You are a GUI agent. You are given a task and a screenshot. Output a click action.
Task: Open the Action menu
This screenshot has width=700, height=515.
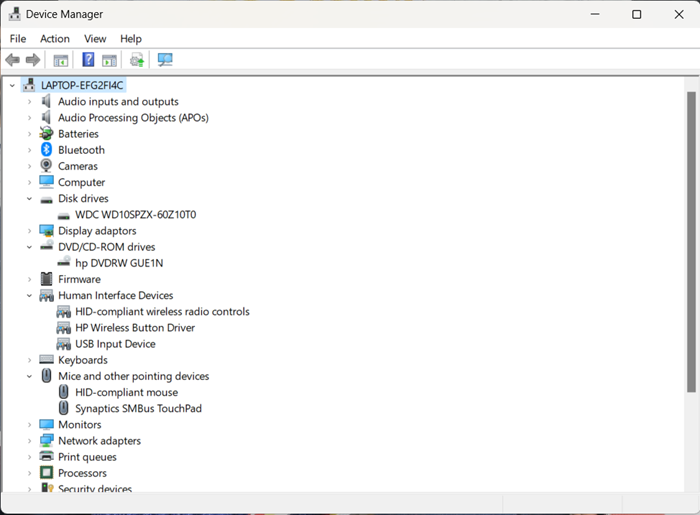point(55,39)
